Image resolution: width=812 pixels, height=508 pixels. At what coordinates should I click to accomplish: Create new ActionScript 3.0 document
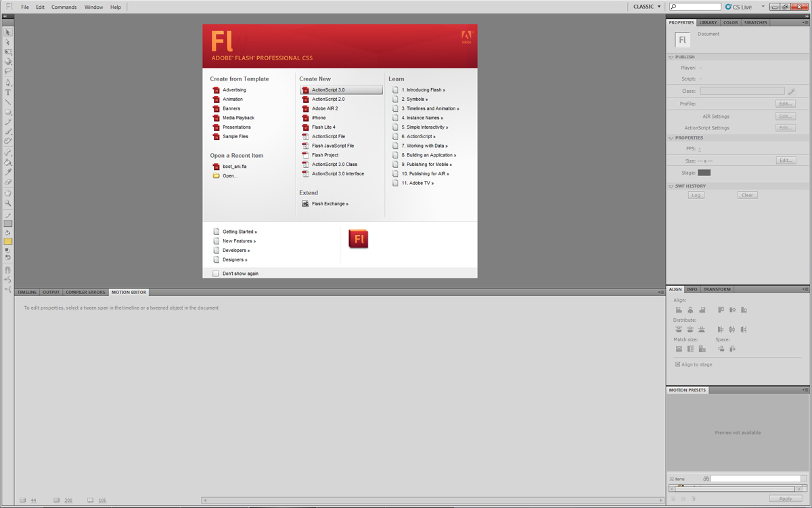coord(341,89)
